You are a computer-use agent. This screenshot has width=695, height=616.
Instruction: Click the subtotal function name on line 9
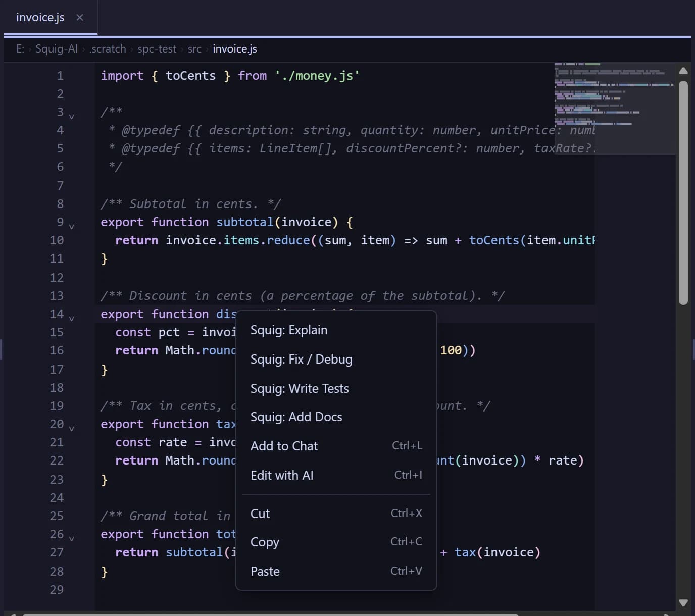pos(245,222)
